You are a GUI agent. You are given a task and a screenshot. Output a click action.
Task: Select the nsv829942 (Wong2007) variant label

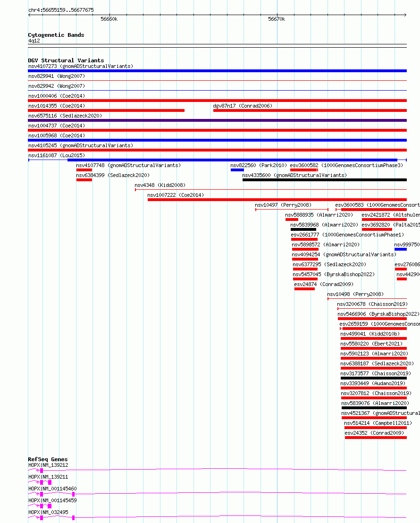[57, 86]
